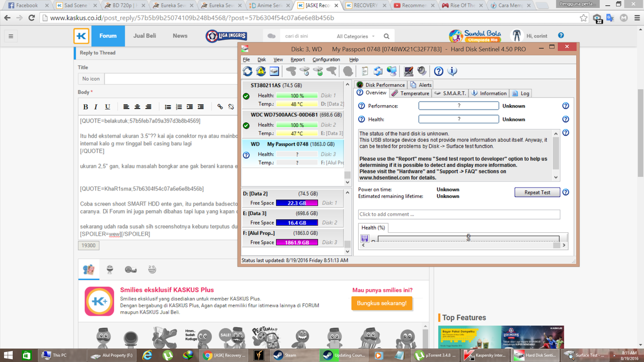Viewport: 644px width, 362px height.
Task: Open Kaskus hamburger sidebar menu
Action: coord(11,36)
